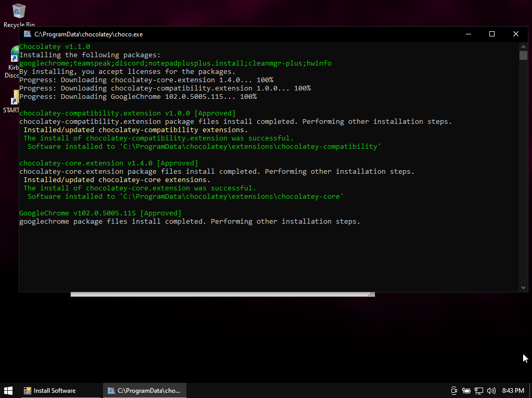Screen dimensions: 532x398
Task: Click the Show desktop strip at taskbar end
Action: pyautogui.click(x=530, y=391)
